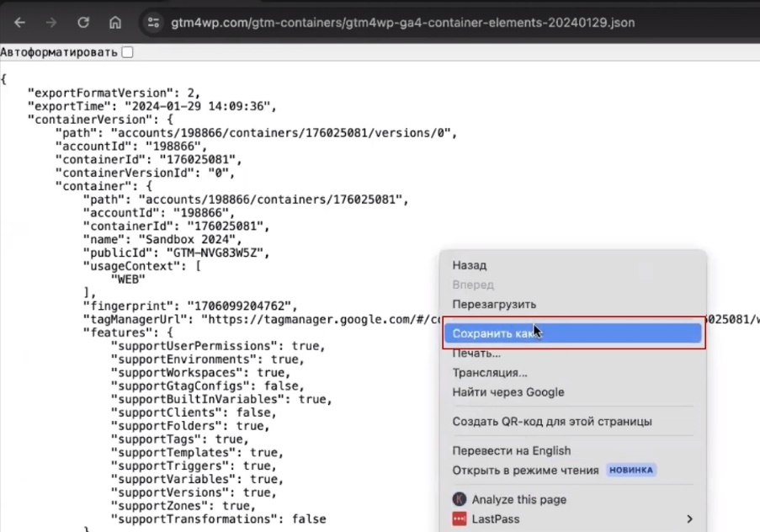Select Перевести на English
The height and width of the screenshot is (532, 760).
pyautogui.click(x=511, y=450)
